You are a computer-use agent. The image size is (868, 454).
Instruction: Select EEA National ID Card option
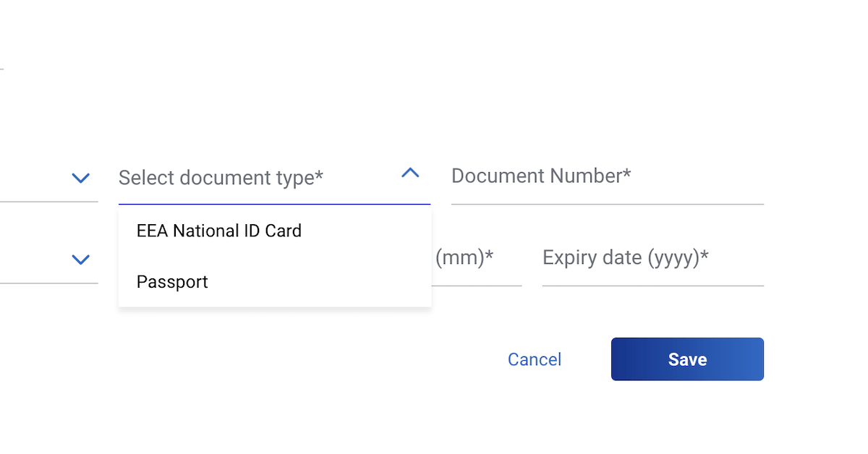coord(218,231)
